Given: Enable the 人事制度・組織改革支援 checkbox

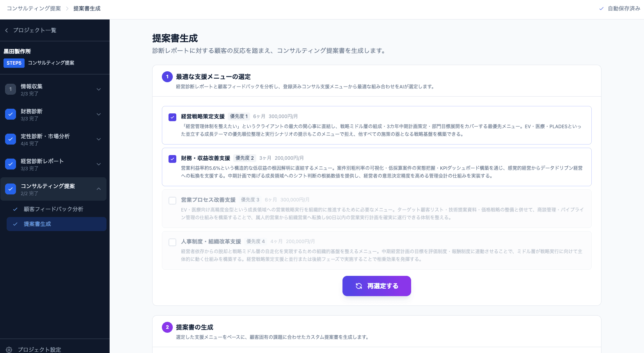Looking at the screenshot, I should (x=172, y=242).
